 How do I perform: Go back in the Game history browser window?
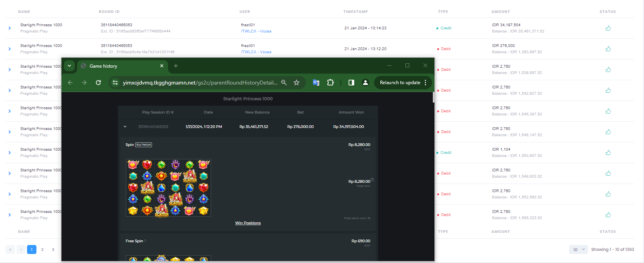pyautogui.click(x=70, y=83)
